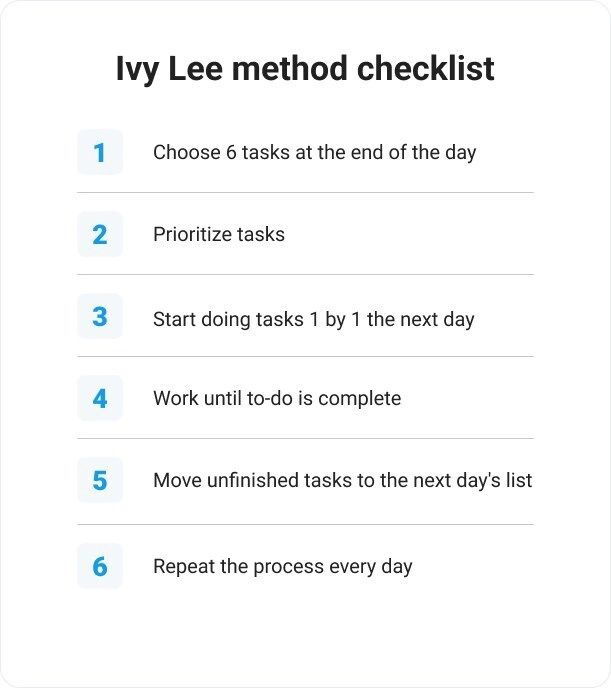Select the blue number 2 badge
The width and height of the screenshot is (611, 688).
[100, 234]
